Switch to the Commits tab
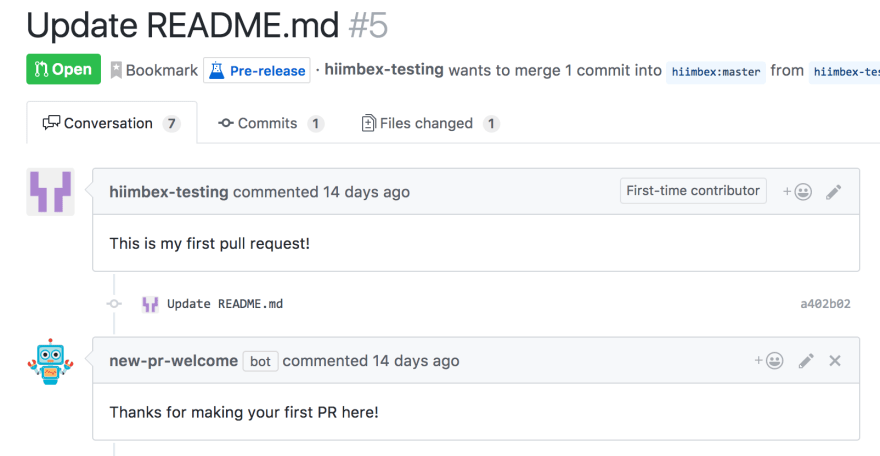Viewport: 880px width, 456px height. [271, 123]
